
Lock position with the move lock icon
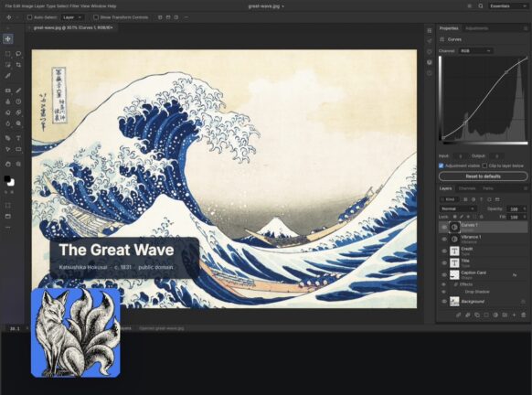[x=468, y=217]
